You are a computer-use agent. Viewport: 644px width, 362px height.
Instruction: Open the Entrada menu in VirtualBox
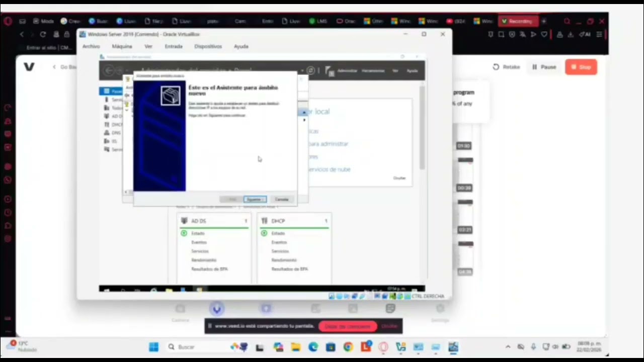174,46
